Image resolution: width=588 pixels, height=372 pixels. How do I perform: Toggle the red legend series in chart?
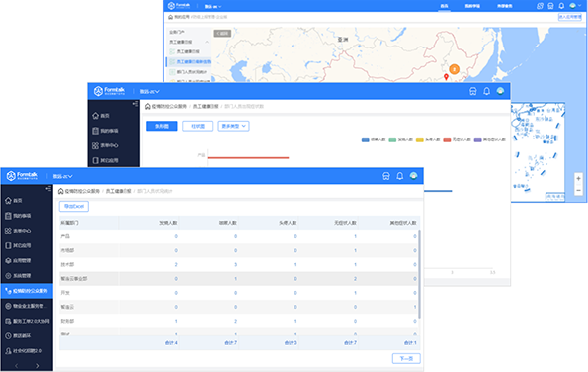pyautogui.click(x=458, y=139)
